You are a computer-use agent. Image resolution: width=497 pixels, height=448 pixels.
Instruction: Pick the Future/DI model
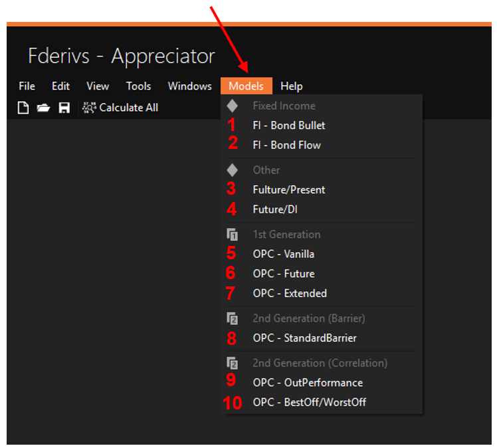[x=275, y=209]
